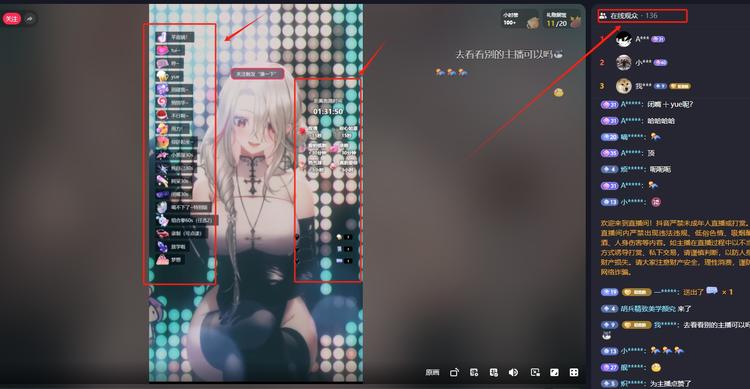Click chat message 去看看别的主播可以吗 in chat list
The height and width of the screenshot is (389, 750).
(716, 325)
